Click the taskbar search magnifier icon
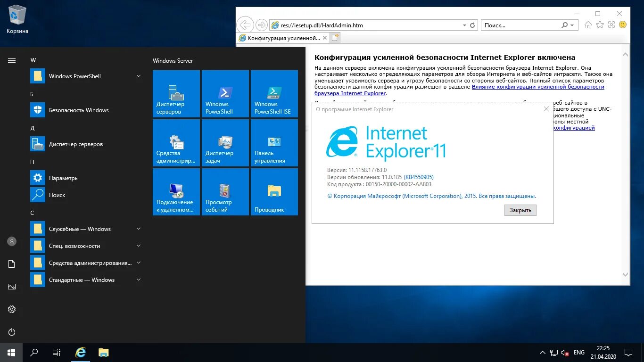 tap(34, 352)
